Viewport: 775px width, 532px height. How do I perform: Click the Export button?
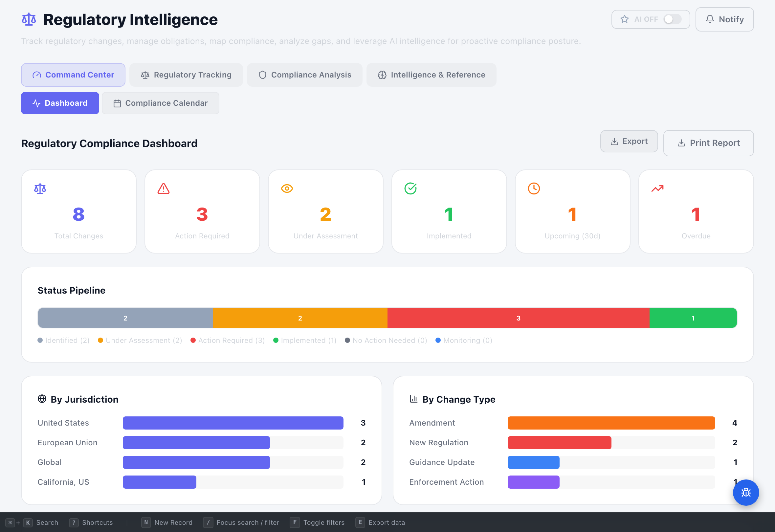click(x=629, y=141)
